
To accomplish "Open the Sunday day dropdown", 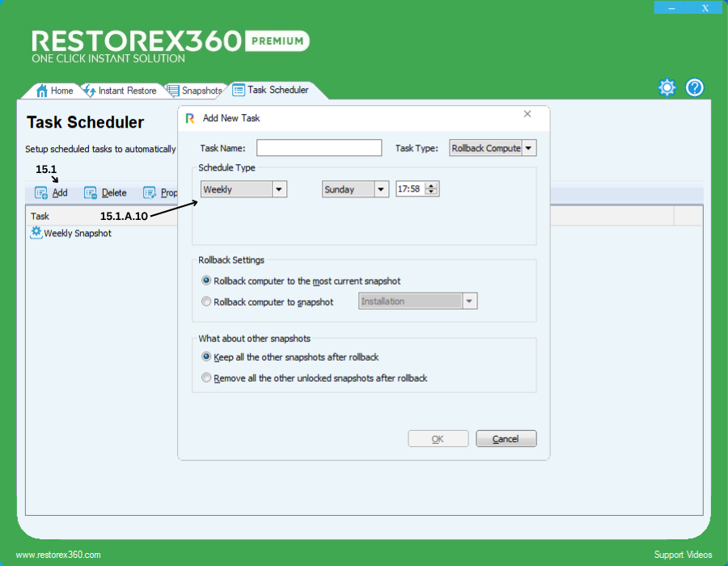I will click(x=381, y=189).
